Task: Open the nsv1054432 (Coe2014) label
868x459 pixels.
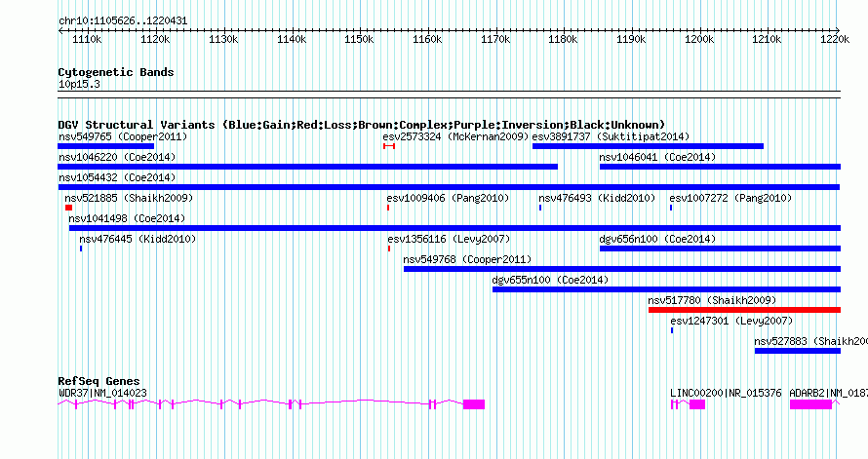Action: pos(117,177)
